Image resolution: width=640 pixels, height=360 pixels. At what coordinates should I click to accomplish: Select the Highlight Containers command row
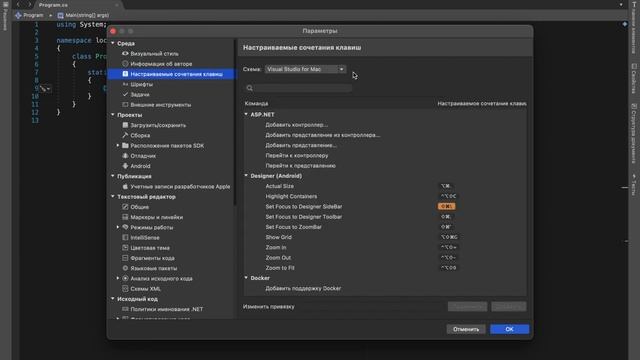click(x=385, y=196)
